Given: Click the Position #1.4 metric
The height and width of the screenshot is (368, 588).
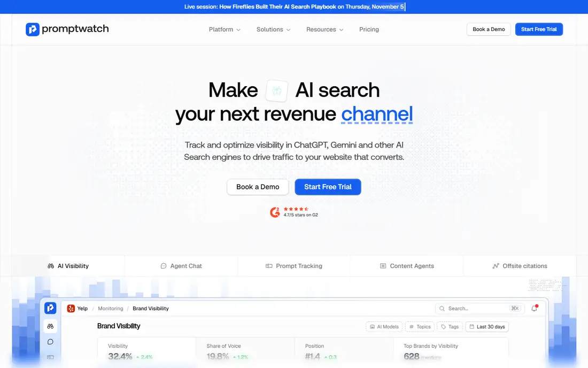Looking at the screenshot, I should pos(312,356).
